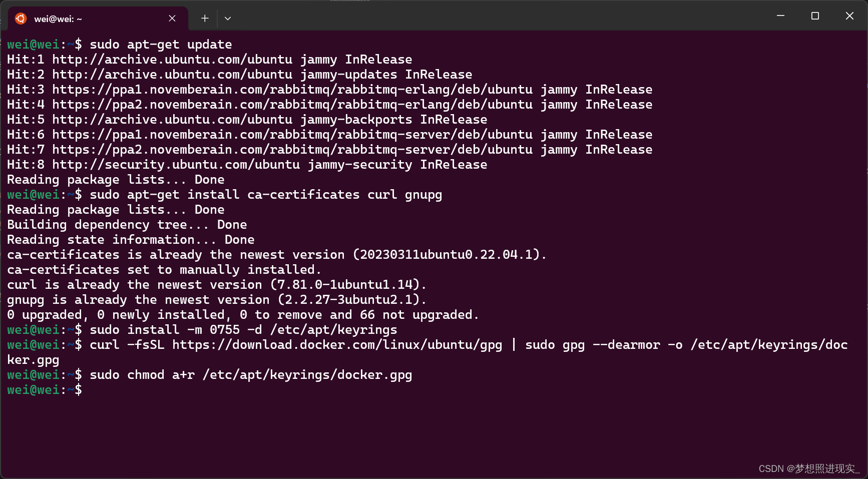Image resolution: width=868 pixels, height=479 pixels.
Task: Click the Hit:5 jammy-backports InRelease line
Action: coord(247,120)
